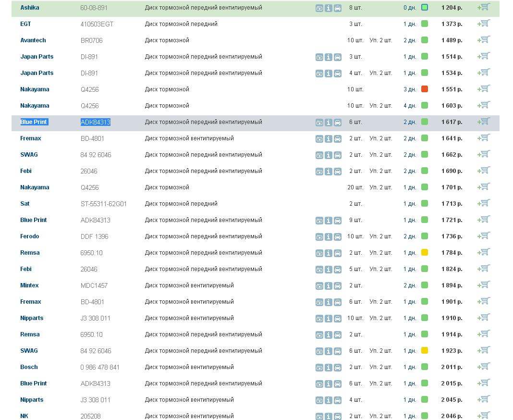Viewport: 513px width, 420px height.
Task: Open Avantech brand link
Action: [x=33, y=40]
